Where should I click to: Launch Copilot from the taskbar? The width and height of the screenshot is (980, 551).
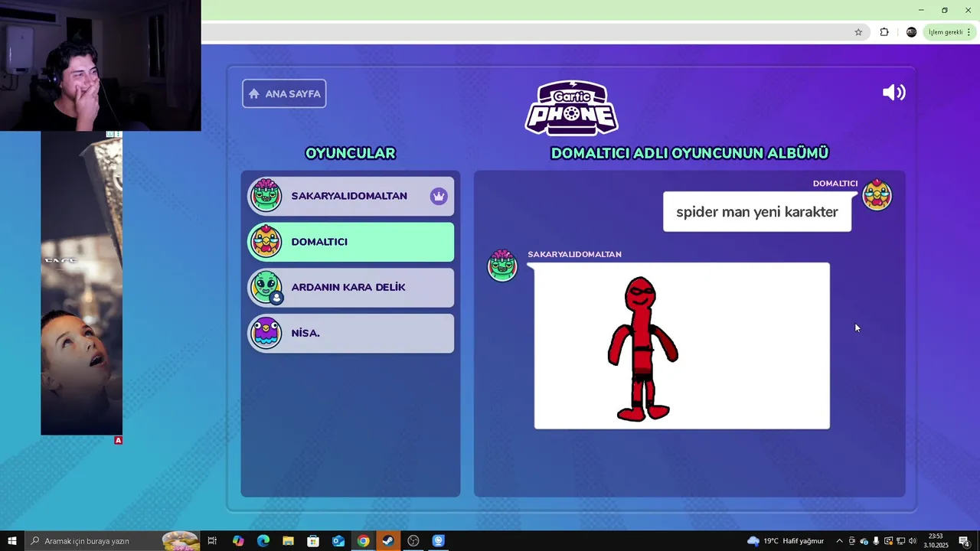click(238, 541)
